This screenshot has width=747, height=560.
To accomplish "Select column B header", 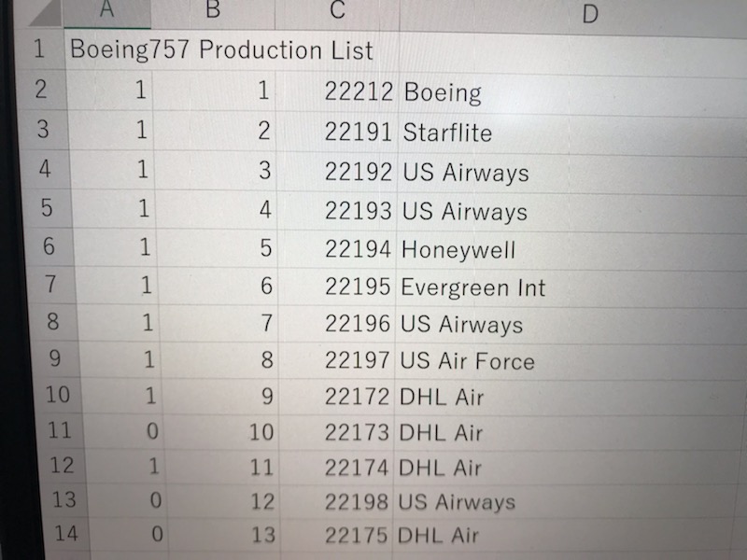I will coord(213,12).
